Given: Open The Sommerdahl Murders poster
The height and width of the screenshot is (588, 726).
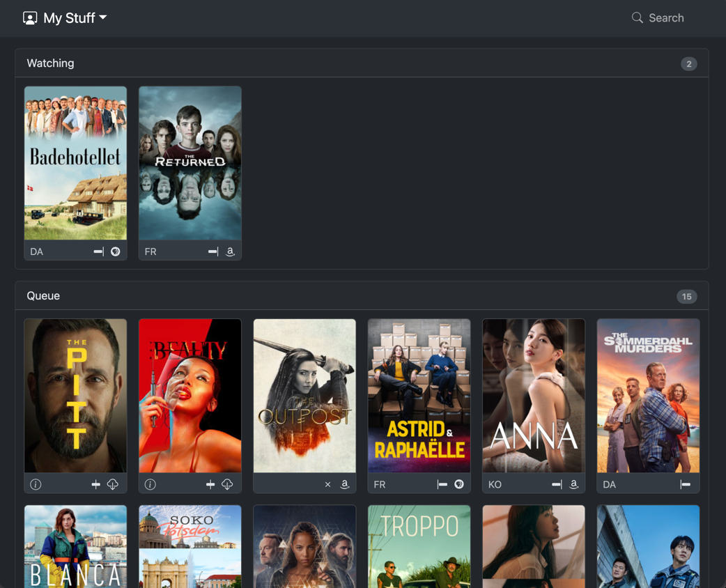Looking at the screenshot, I should 648,396.
